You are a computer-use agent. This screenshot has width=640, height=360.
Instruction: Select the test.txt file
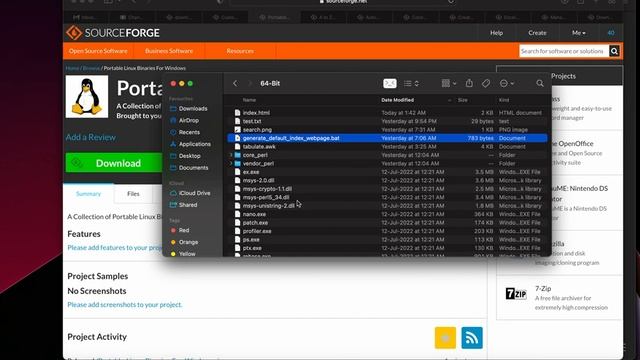[x=387, y=121]
